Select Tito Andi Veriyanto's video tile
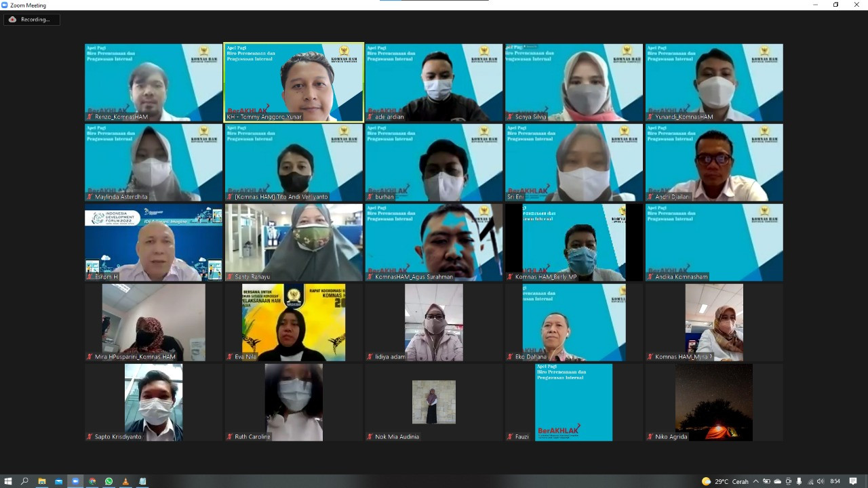 tap(294, 163)
